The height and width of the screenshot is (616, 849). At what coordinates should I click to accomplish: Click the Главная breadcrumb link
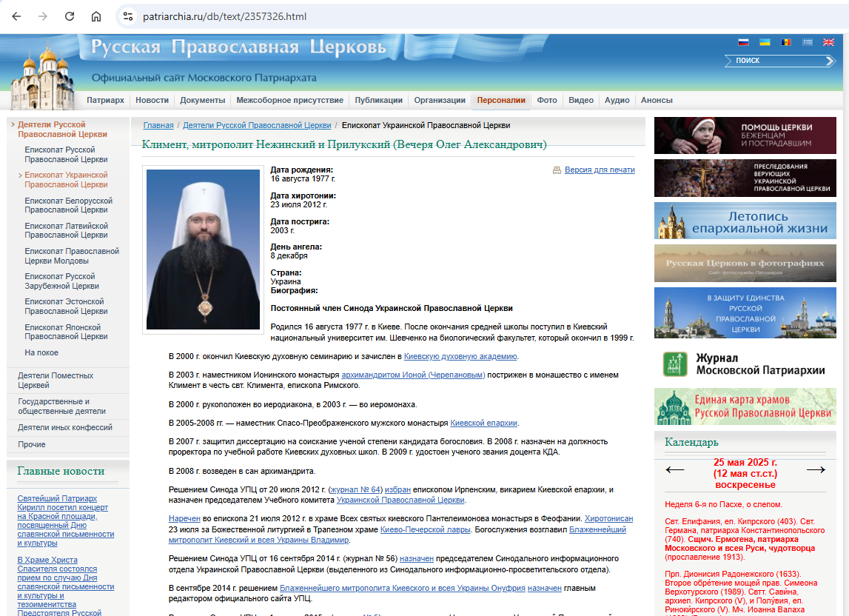coord(158,125)
